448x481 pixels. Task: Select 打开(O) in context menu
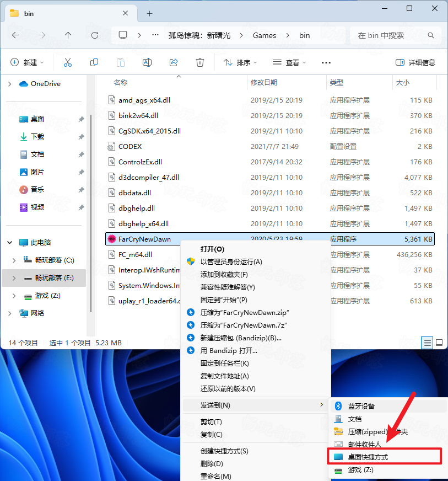[256, 249]
